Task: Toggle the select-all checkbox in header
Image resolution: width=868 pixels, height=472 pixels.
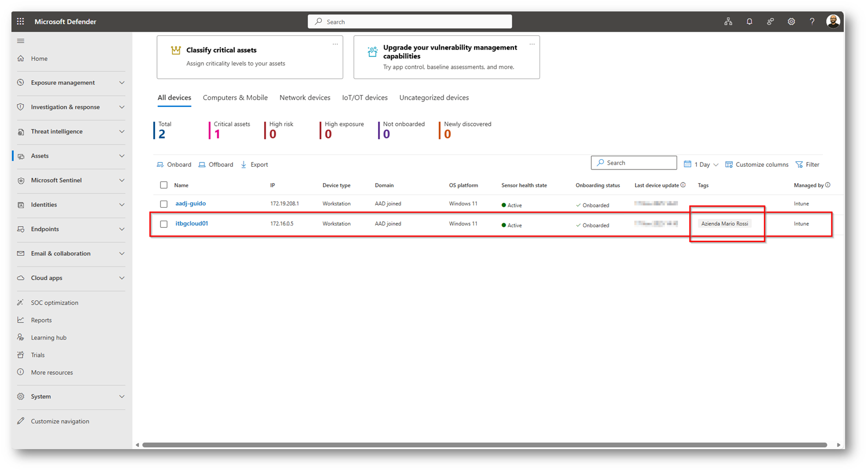Action: tap(164, 185)
